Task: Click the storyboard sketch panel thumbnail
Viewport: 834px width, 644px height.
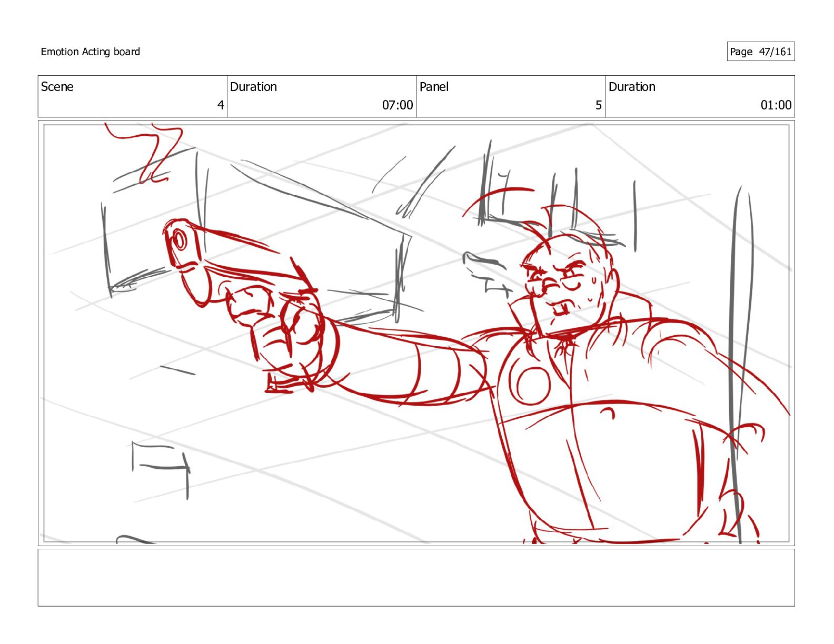Action: 416,333
